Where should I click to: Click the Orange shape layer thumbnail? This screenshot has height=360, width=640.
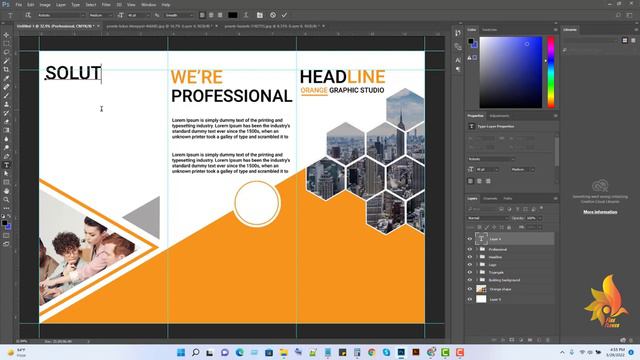coord(481,289)
